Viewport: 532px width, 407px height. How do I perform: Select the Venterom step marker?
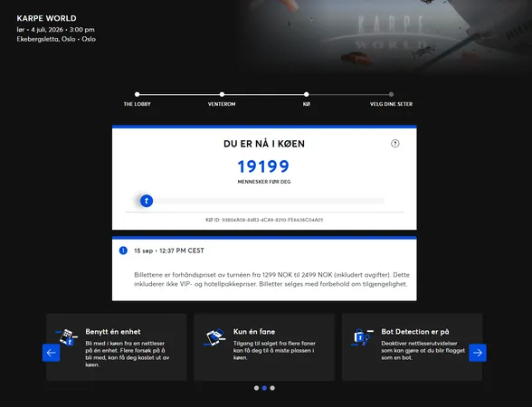point(222,94)
